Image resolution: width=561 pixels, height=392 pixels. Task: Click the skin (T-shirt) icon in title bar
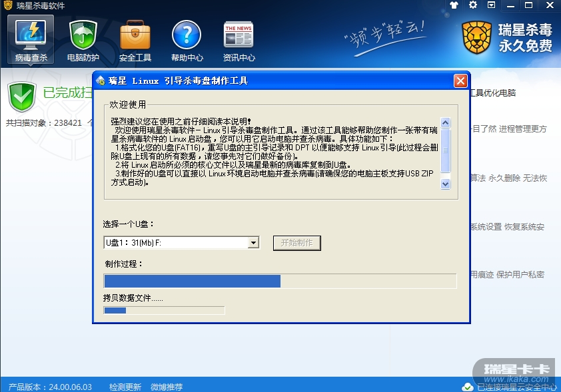click(454, 5)
